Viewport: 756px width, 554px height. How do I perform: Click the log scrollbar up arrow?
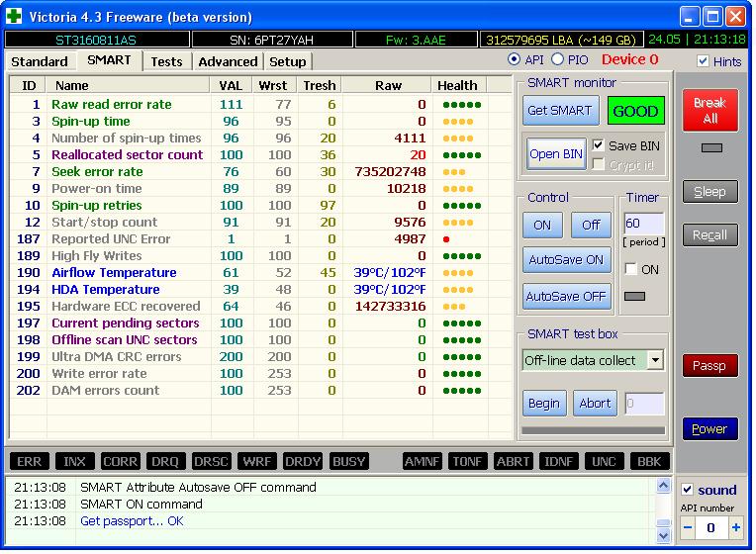coord(663,485)
